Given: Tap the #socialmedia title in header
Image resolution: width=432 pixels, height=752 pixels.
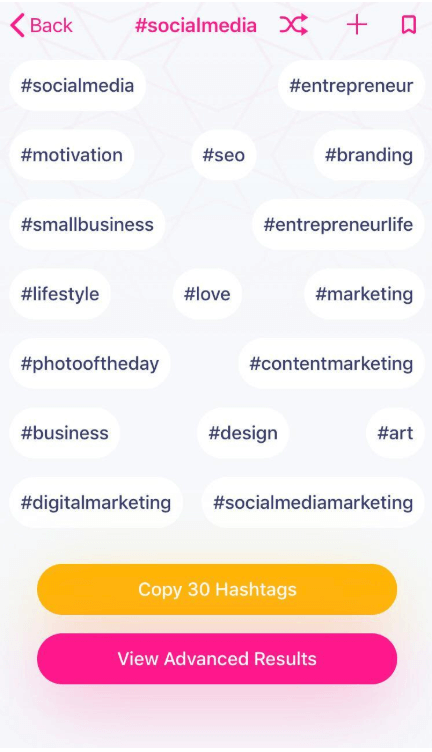Looking at the screenshot, I should (196, 25).
